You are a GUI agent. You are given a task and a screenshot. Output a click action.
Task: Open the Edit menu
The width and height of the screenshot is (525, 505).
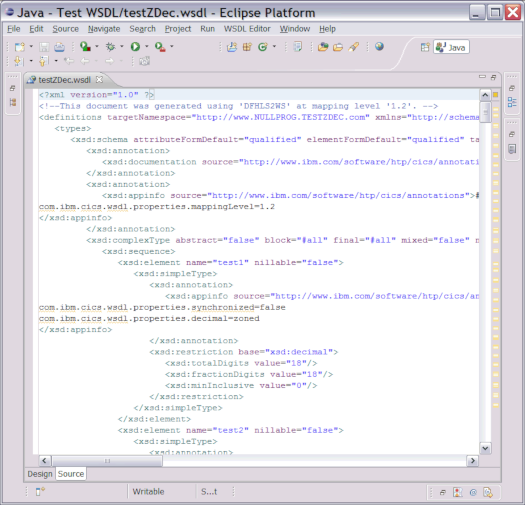pos(36,29)
